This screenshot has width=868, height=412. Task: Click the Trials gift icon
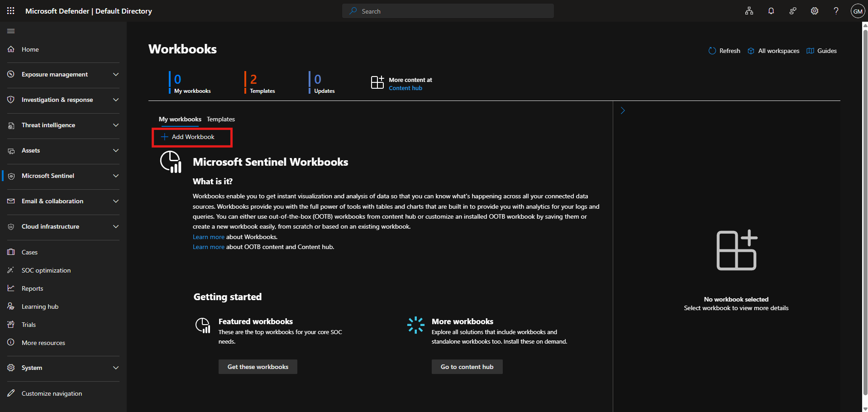tap(11, 324)
